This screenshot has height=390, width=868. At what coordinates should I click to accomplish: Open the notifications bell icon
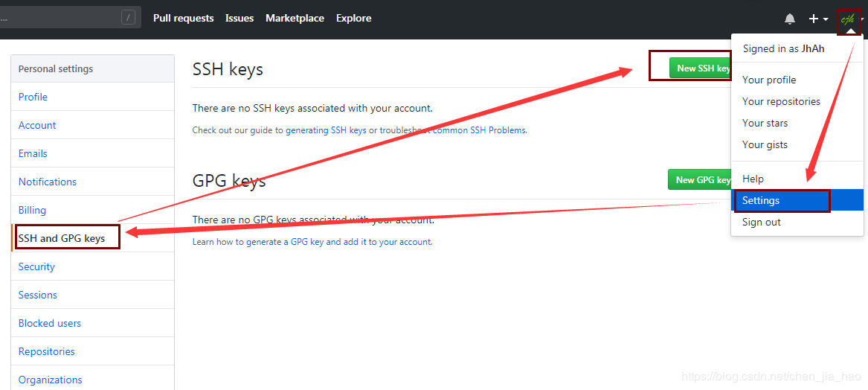click(790, 19)
